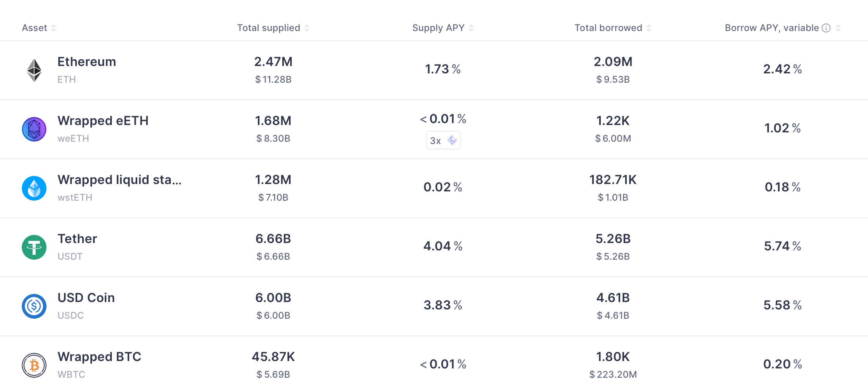Viewport: 868px width, 389px height.
Task: Click the Tether green T icon
Action: click(34, 247)
